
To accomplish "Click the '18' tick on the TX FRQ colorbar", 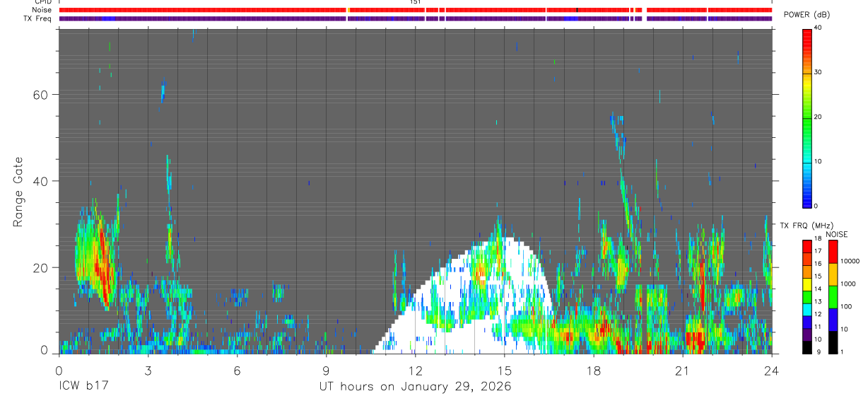I will [818, 239].
